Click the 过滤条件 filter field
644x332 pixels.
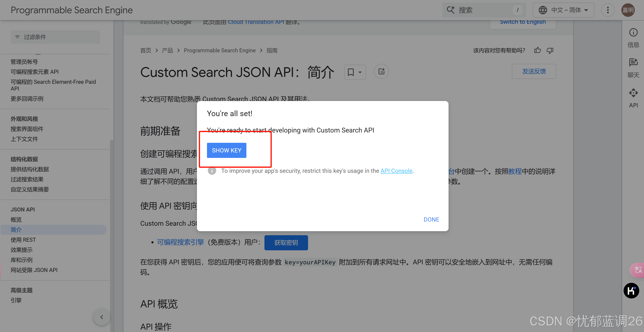(x=55, y=37)
